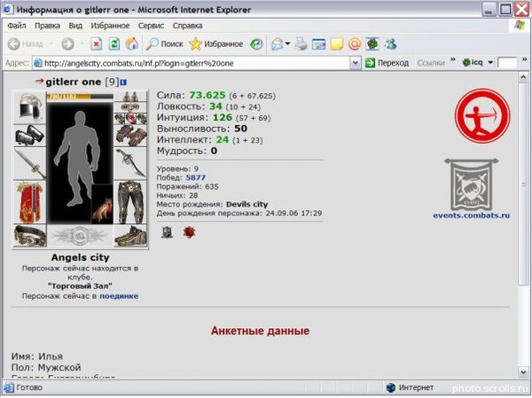Click the scrollbar up arrow
532x398 pixels.
click(x=523, y=78)
